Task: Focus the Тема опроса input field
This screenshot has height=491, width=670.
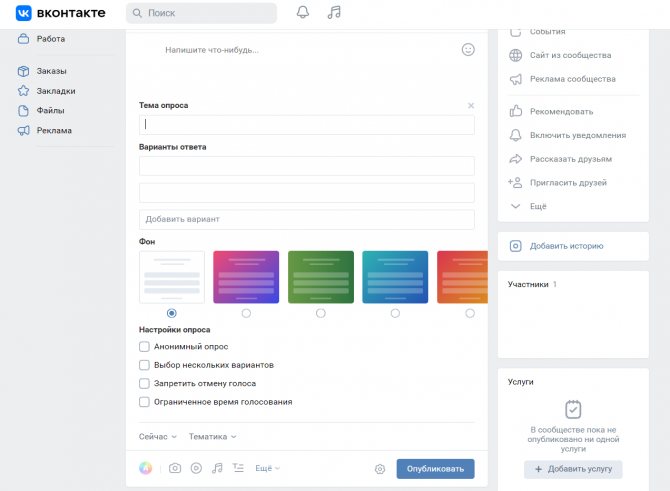Action: [307, 125]
